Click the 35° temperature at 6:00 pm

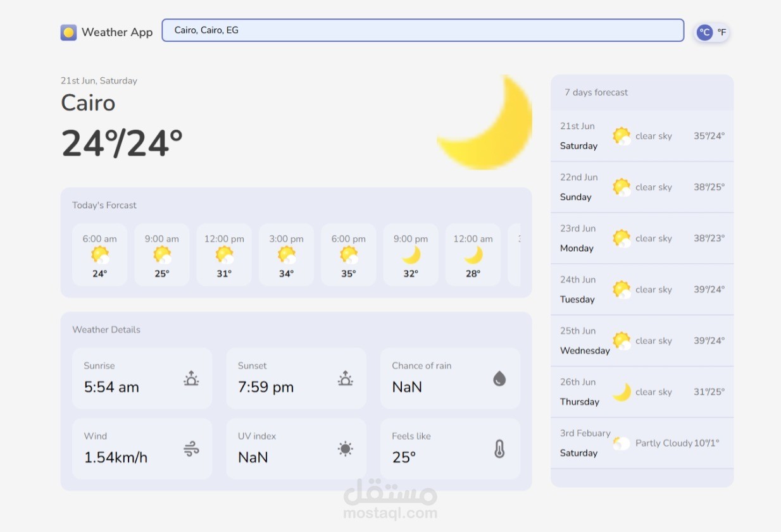[x=349, y=274]
